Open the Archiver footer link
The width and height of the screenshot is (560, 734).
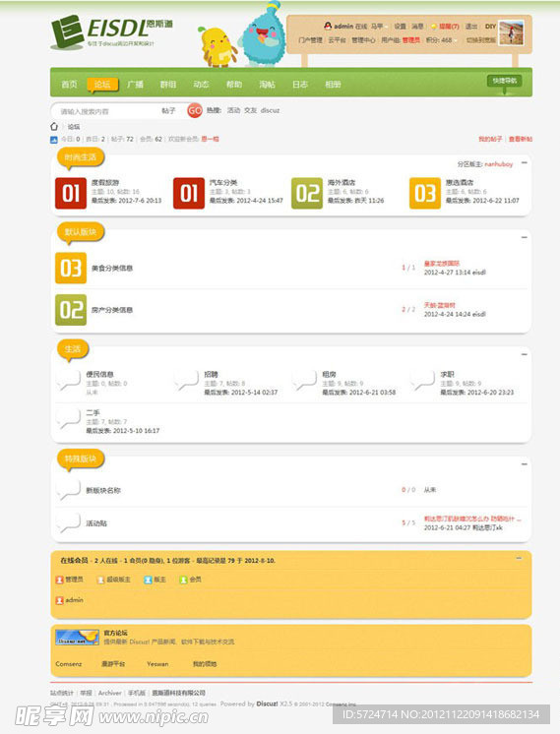coord(110,693)
